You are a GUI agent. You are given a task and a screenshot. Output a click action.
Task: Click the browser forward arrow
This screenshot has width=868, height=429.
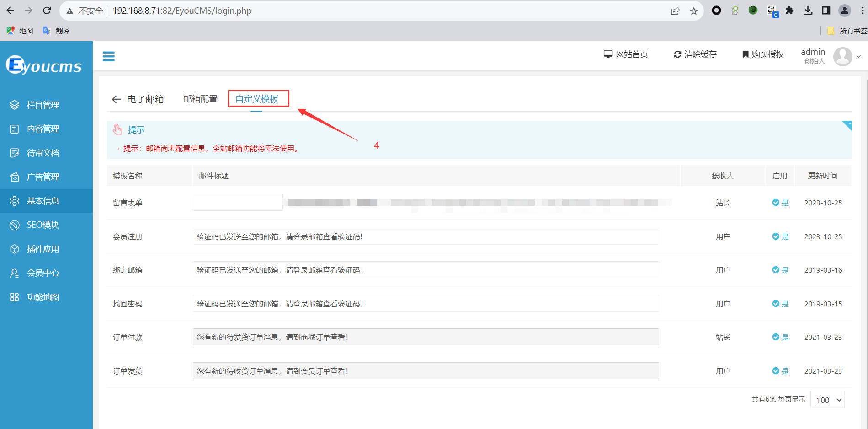coord(28,11)
